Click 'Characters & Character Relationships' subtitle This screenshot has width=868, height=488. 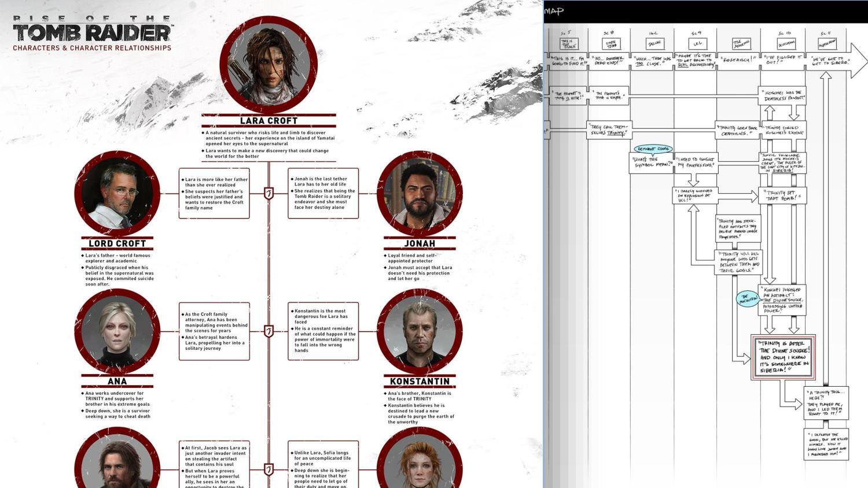(x=92, y=48)
